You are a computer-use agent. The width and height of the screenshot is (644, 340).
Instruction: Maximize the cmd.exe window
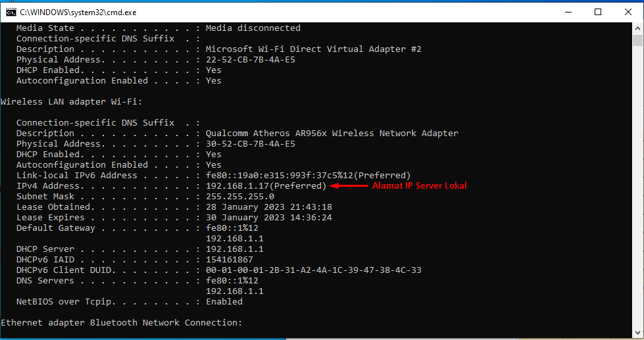click(598, 12)
